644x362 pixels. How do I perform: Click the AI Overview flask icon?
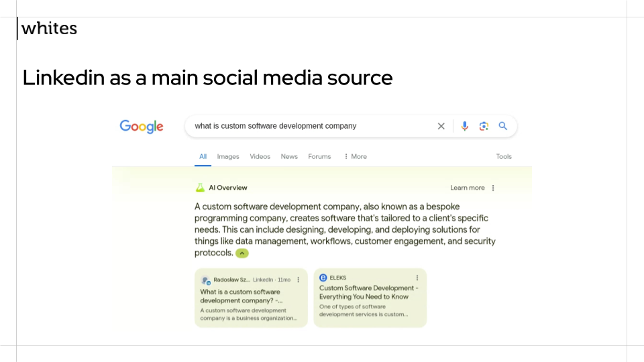200,188
